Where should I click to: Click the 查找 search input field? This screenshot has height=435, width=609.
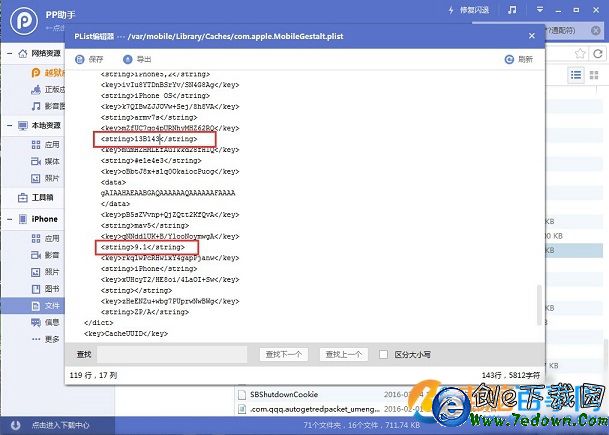pos(172,354)
